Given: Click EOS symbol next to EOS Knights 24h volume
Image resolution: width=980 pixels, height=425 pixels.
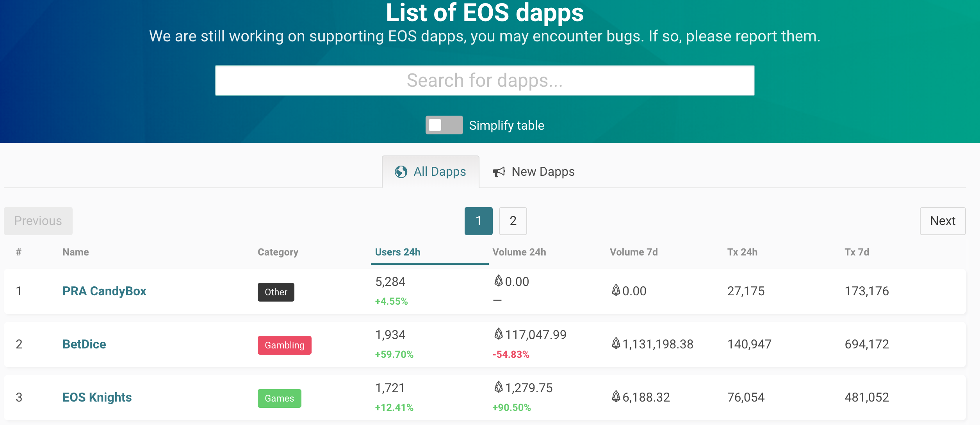Looking at the screenshot, I should tap(499, 387).
